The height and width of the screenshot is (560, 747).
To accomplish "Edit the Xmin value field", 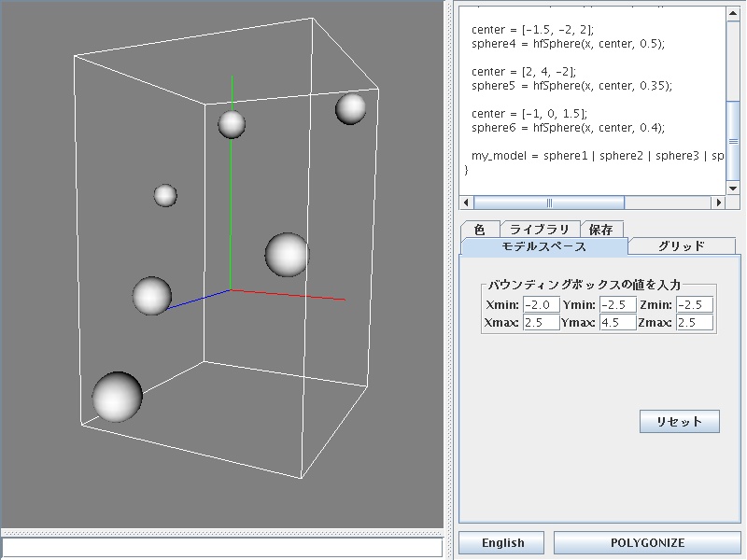I will coord(542,305).
